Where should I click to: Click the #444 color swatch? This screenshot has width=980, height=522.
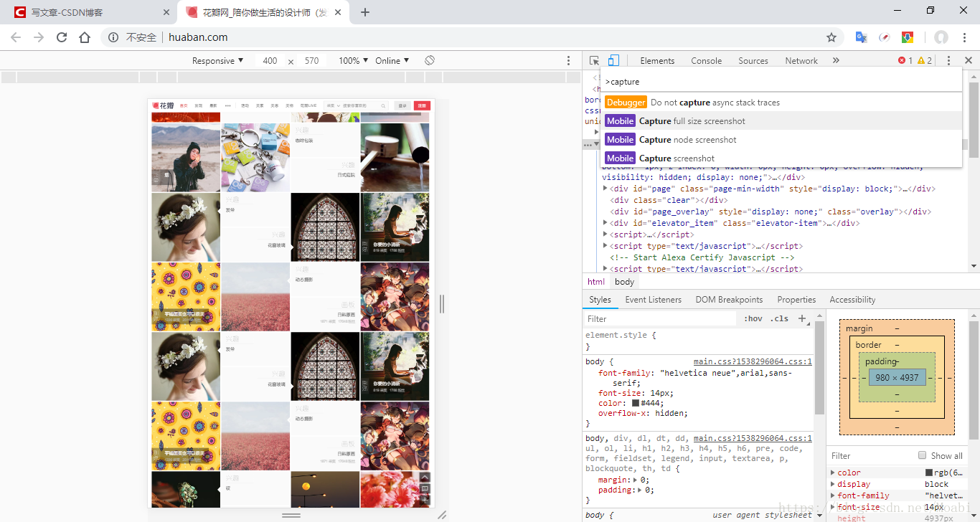click(636, 403)
